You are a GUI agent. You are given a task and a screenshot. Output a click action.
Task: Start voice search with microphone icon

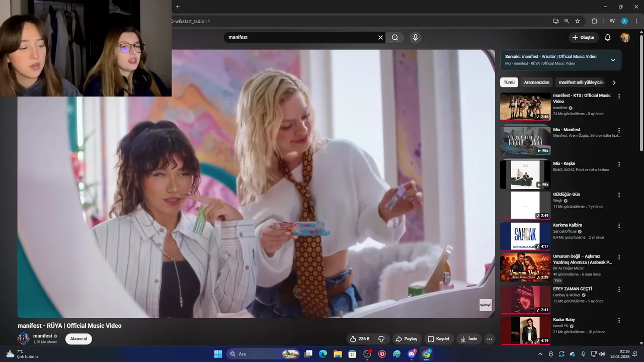[415, 37]
